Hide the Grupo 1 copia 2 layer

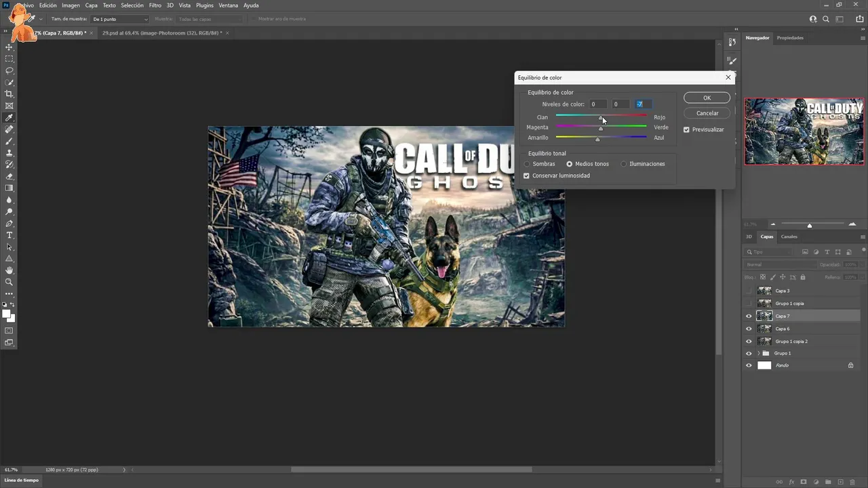point(749,341)
